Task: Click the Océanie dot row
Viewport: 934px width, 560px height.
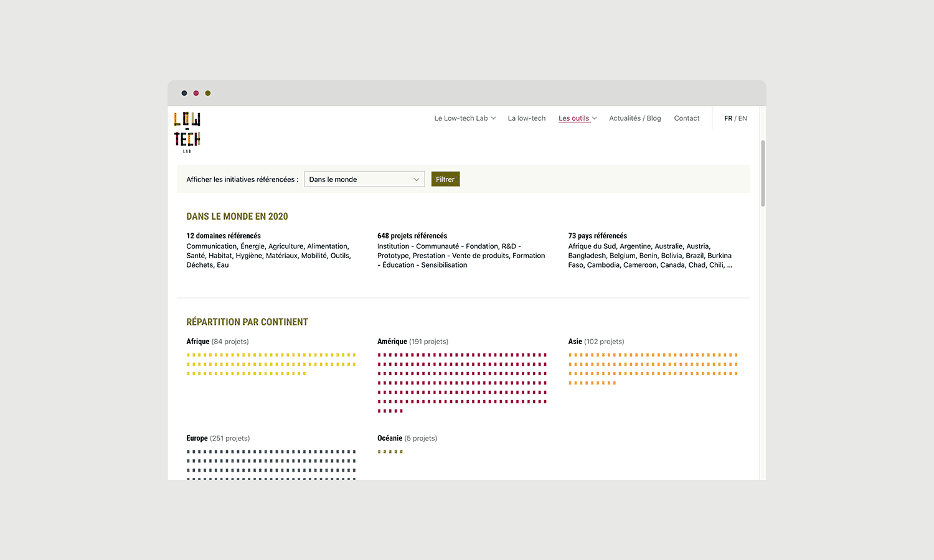Action: coord(390,452)
